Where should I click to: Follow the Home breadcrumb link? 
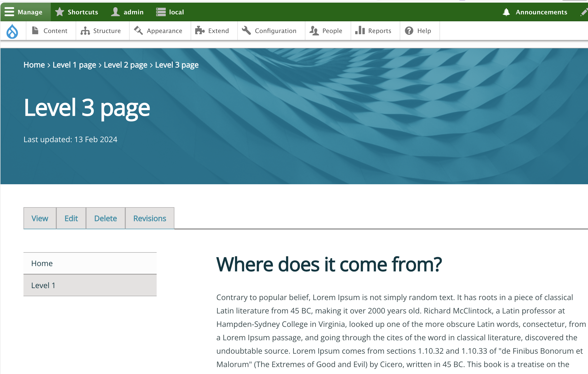(x=34, y=64)
